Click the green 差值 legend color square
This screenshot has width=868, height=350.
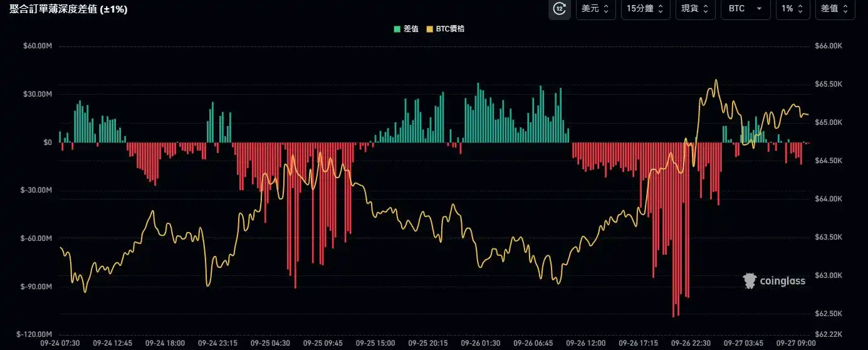(x=397, y=29)
